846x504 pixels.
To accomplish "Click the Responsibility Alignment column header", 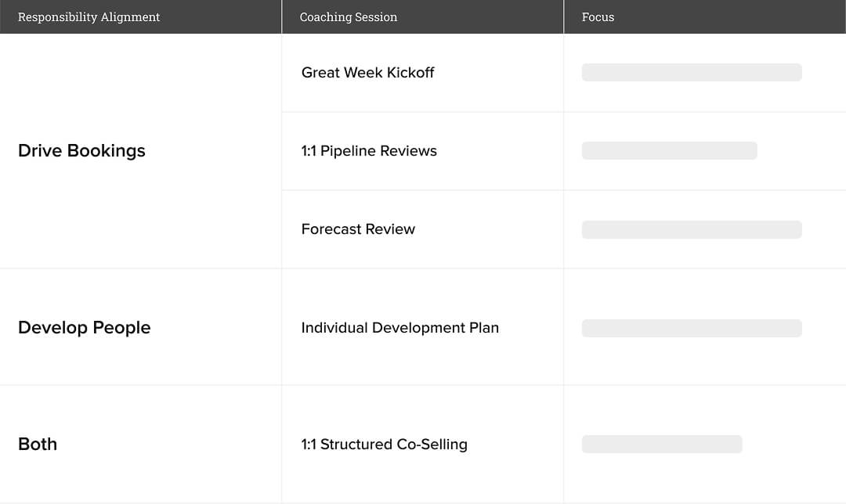I will tap(89, 16).
